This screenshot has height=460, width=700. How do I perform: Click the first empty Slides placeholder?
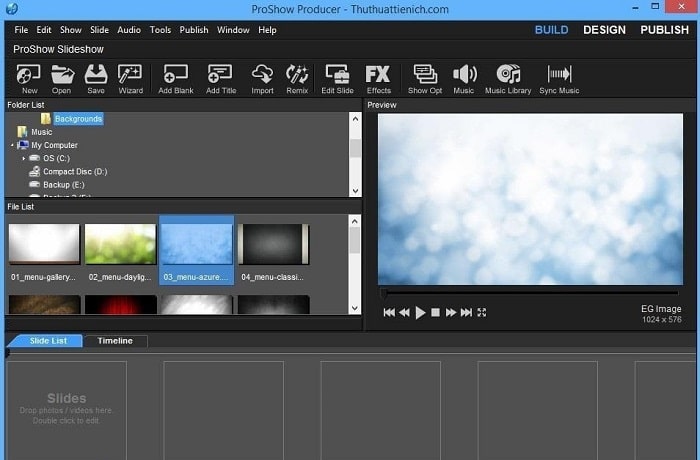tap(67, 410)
